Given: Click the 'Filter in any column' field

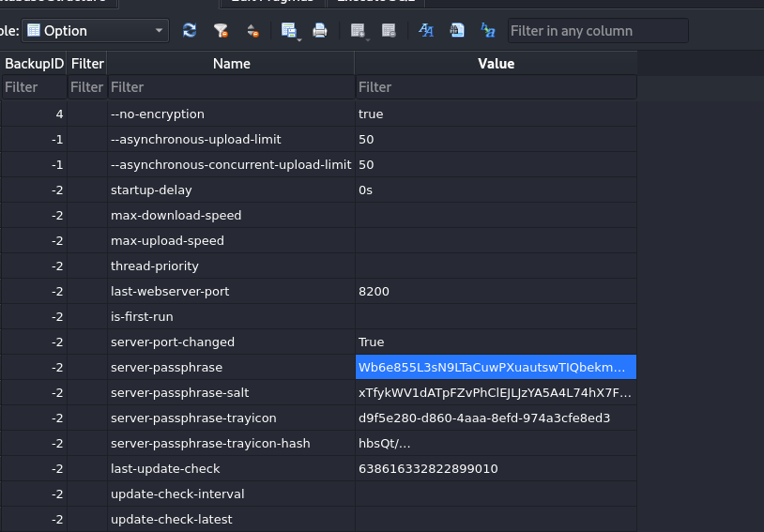Looking at the screenshot, I should [598, 31].
